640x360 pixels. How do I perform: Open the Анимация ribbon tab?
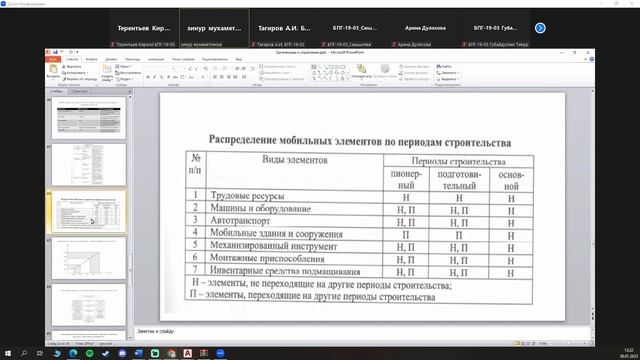[156, 59]
